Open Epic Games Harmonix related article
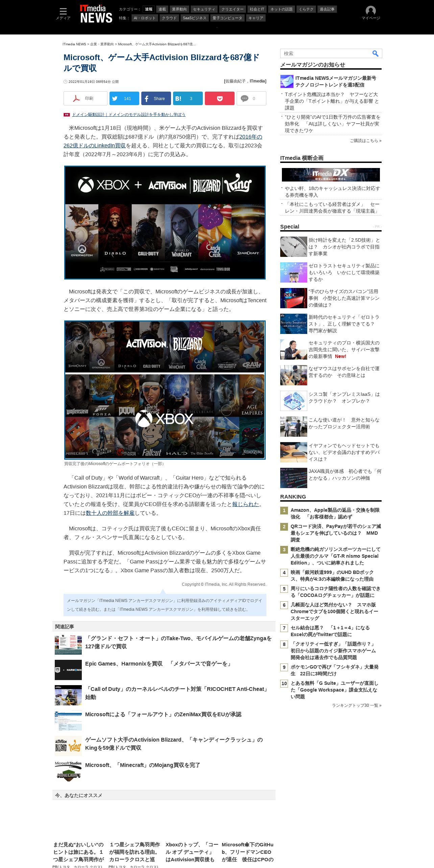Image resolution: width=434 pixels, height=868 pixels. [159, 664]
